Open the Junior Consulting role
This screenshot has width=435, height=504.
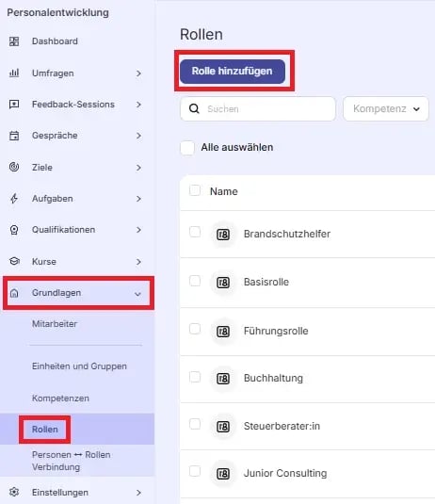click(285, 473)
